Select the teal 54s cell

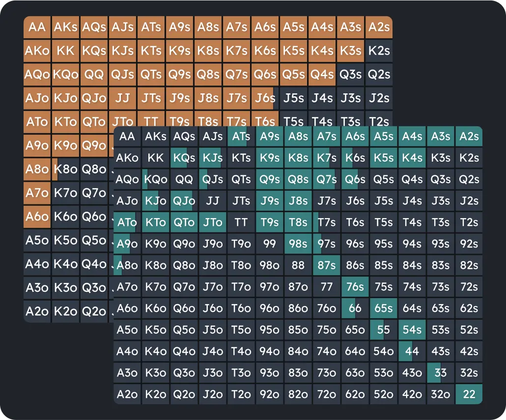pos(412,330)
